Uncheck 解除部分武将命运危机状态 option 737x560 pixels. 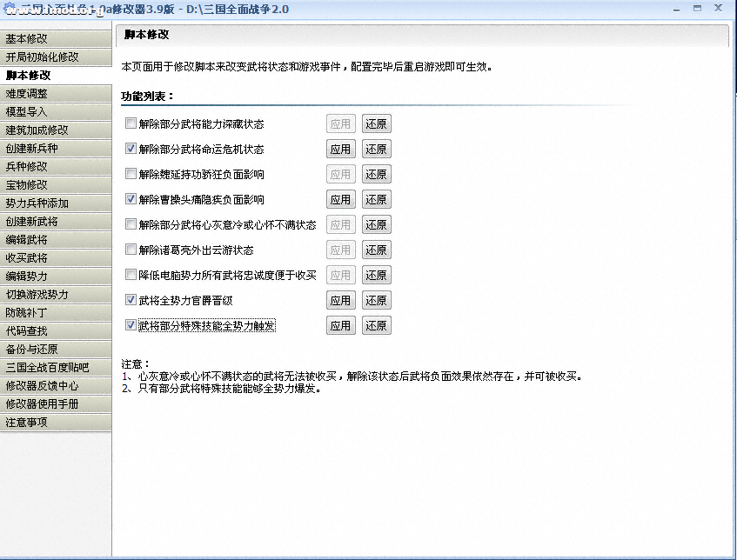coord(131,149)
